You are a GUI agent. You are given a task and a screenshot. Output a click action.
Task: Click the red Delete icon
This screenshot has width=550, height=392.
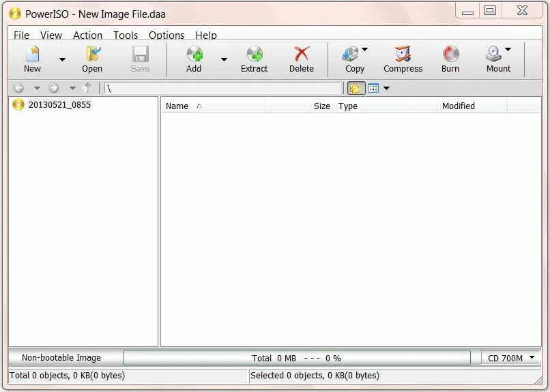tap(302, 55)
